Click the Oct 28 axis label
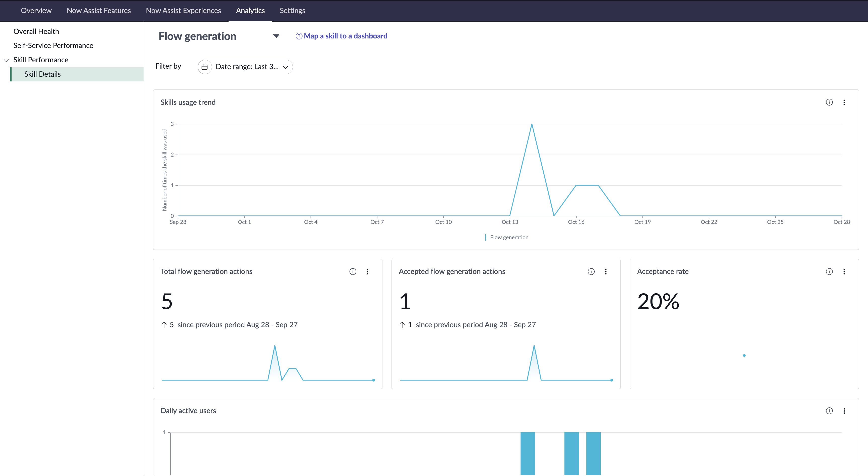Viewport: 868px width, 476px height. point(841,222)
